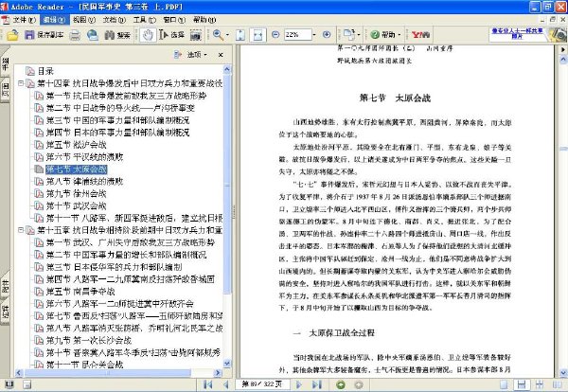The width and height of the screenshot is (568, 392).
Task: Click the green 帮助 help icon
Action: point(375,35)
